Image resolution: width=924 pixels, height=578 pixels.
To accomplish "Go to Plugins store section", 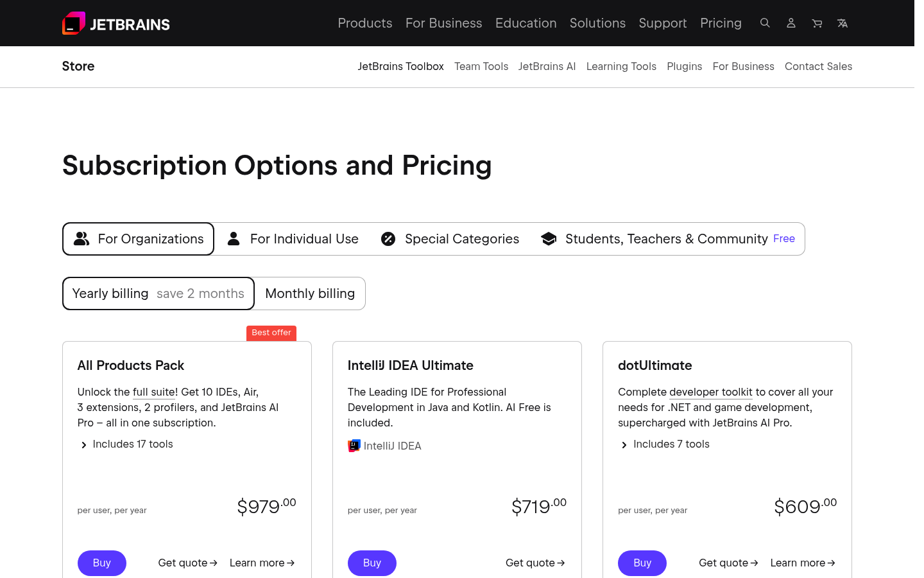I will tap(685, 66).
